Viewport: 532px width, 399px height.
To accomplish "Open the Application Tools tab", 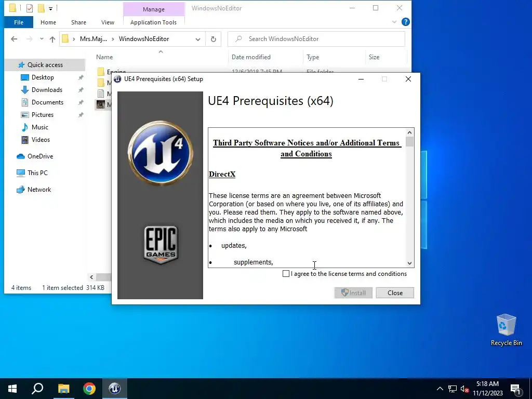I will pos(153,22).
